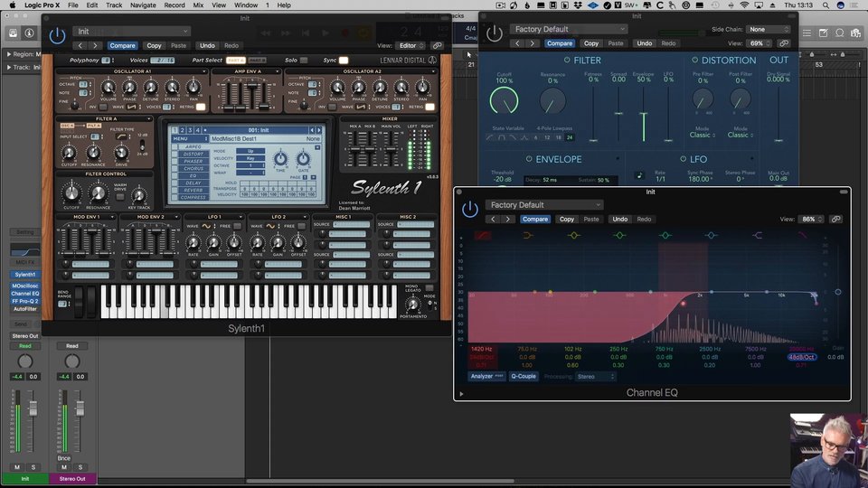Open the note pad icon in Logic toolbar

click(x=823, y=33)
